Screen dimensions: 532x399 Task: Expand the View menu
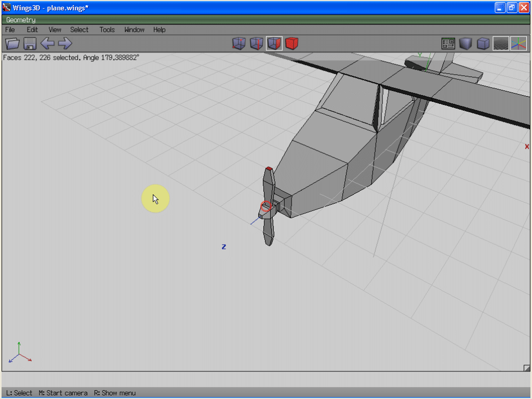coord(55,30)
